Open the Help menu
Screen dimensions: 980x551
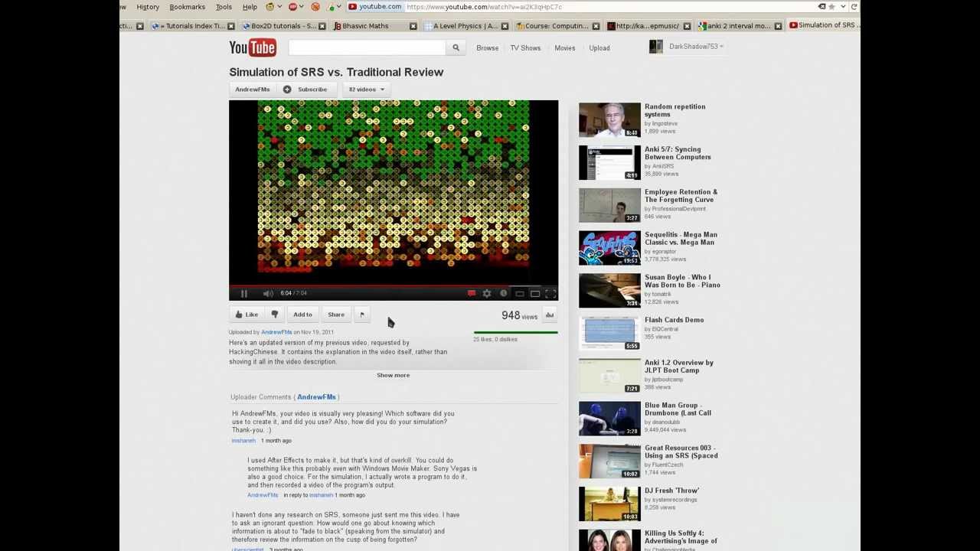pyautogui.click(x=250, y=7)
